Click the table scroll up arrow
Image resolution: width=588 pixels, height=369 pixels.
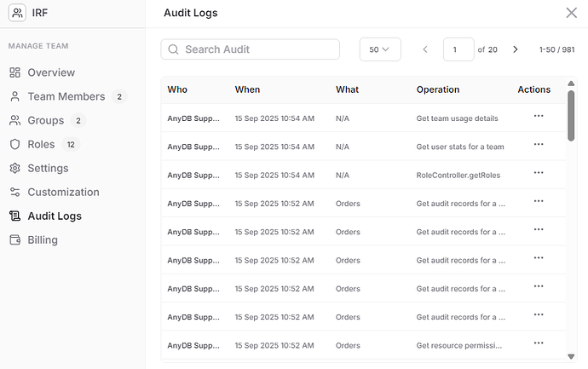point(571,84)
